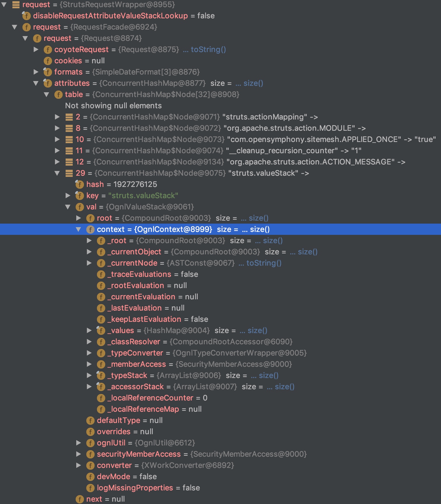The width and height of the screenshot is (441, 504).
Task: Select the _typeConverter row
Action: click(x=220, y=353)
